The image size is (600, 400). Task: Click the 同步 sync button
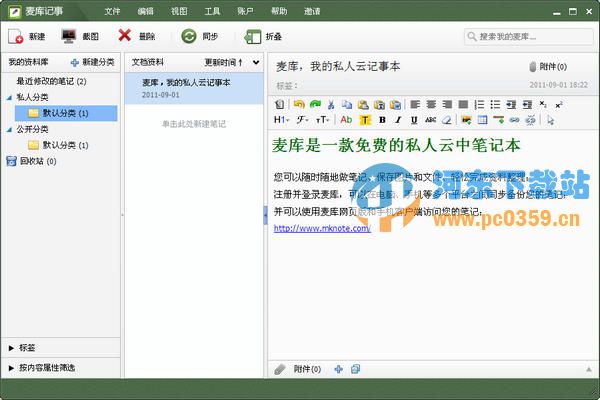pos(199,36)
